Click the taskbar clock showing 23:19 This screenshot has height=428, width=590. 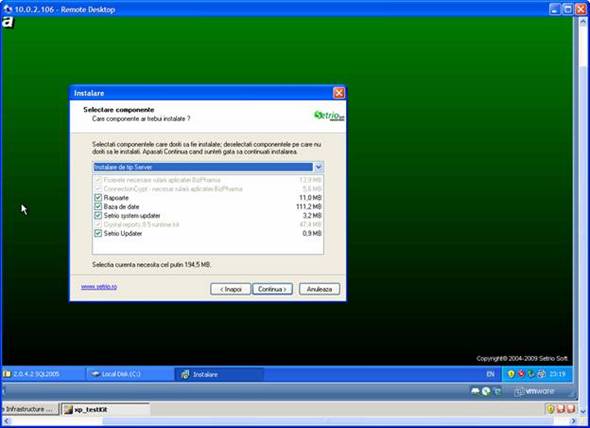coord(558,374)
